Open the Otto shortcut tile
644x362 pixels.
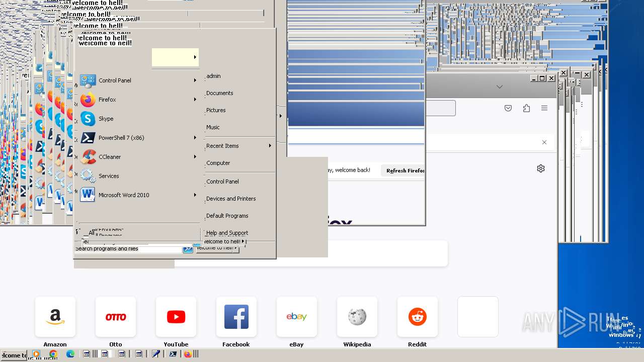tap(116, 317)
